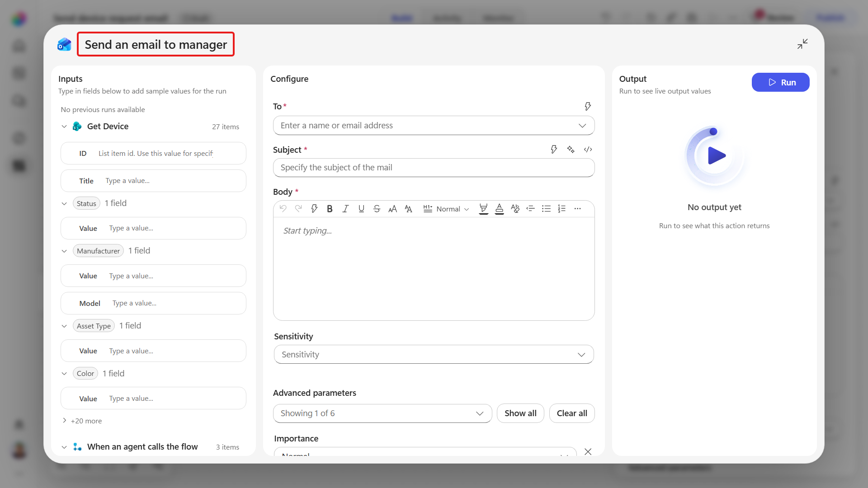The image size is (868, 488).
Task: Clear formatting in the Body toolbar
Action: coord(515,208)
